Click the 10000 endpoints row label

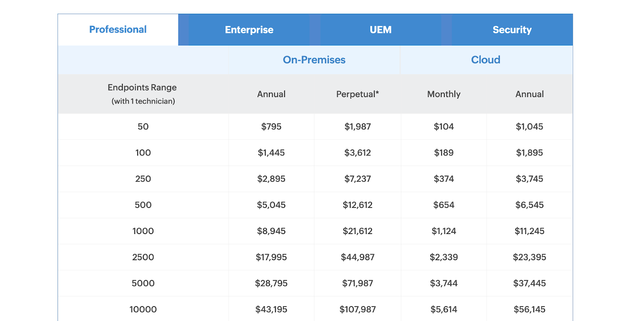click(143, 309)
